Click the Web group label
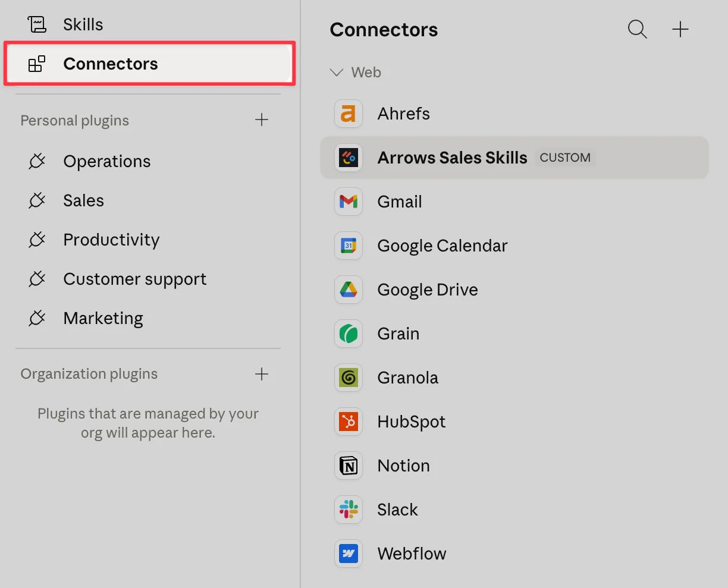Viewport: 728px width, 588px height. pos(366,73)
